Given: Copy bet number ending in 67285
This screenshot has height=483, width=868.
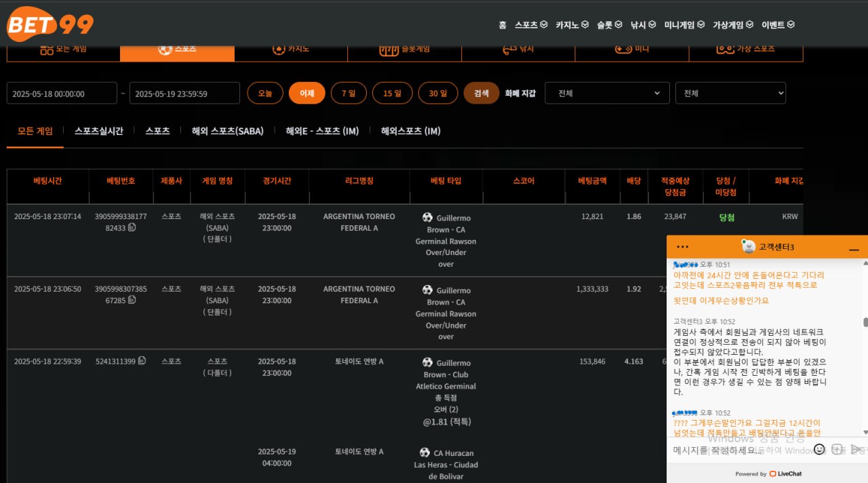Looking at the screenshot, I should pos(132,301).
